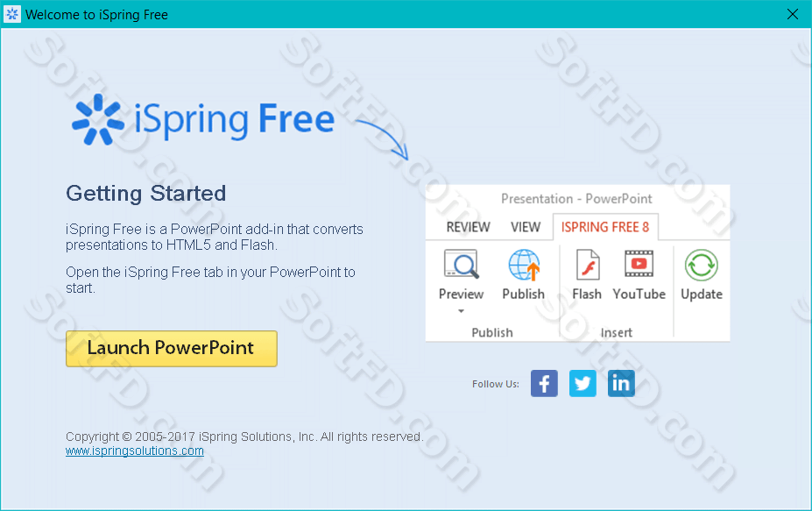Select the REVIEW ribbon tab
The image size is (812, 511).
point(468,227)
